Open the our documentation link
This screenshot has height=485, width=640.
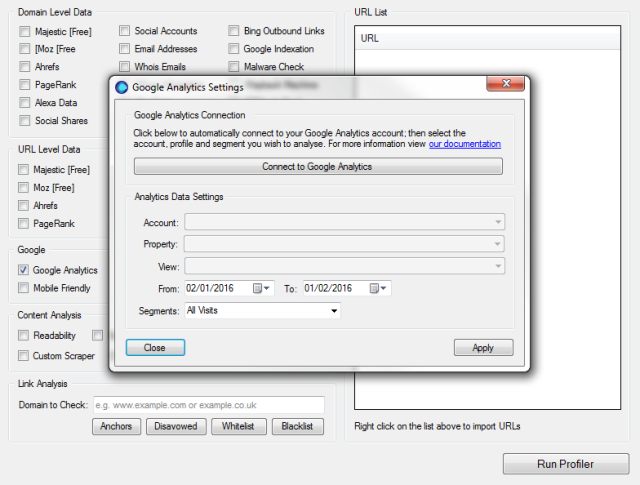[464, 144]
